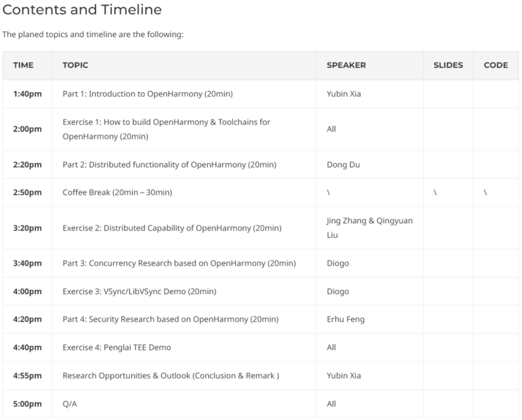Click 'The planed topics and timeline' sentence
Image resolution: width=522 pixels, height=420 pixels.
point(93,34)
